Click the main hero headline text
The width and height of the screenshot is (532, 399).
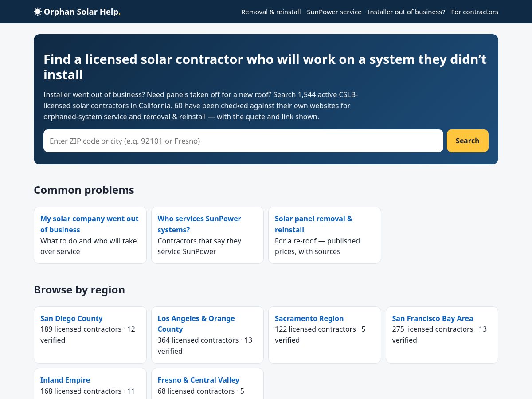click(265, 67)
